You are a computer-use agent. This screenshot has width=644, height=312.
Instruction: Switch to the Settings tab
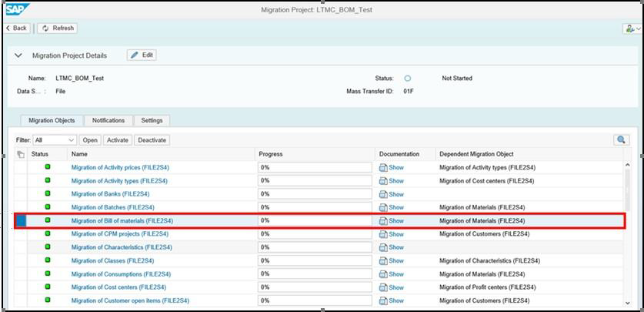152,121
